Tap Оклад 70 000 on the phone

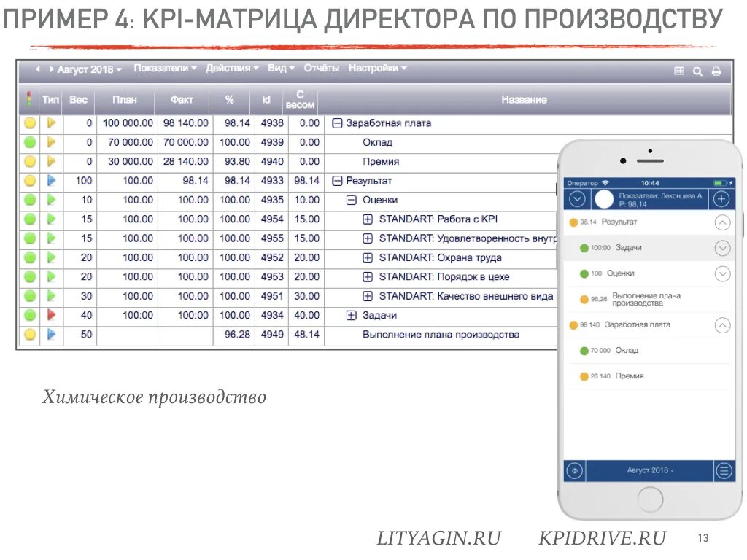click(649, 351)
